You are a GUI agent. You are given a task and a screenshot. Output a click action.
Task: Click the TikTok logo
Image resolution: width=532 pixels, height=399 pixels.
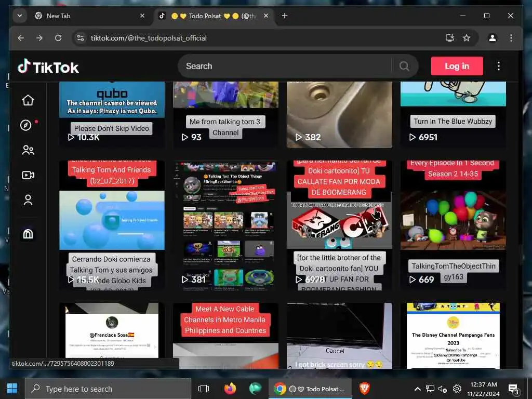(x=48, y=67)
